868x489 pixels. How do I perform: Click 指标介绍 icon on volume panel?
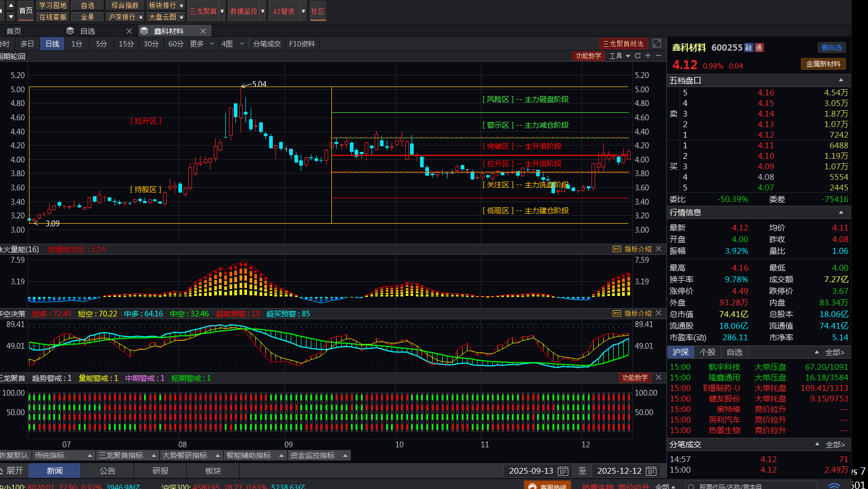click(617, 249)
